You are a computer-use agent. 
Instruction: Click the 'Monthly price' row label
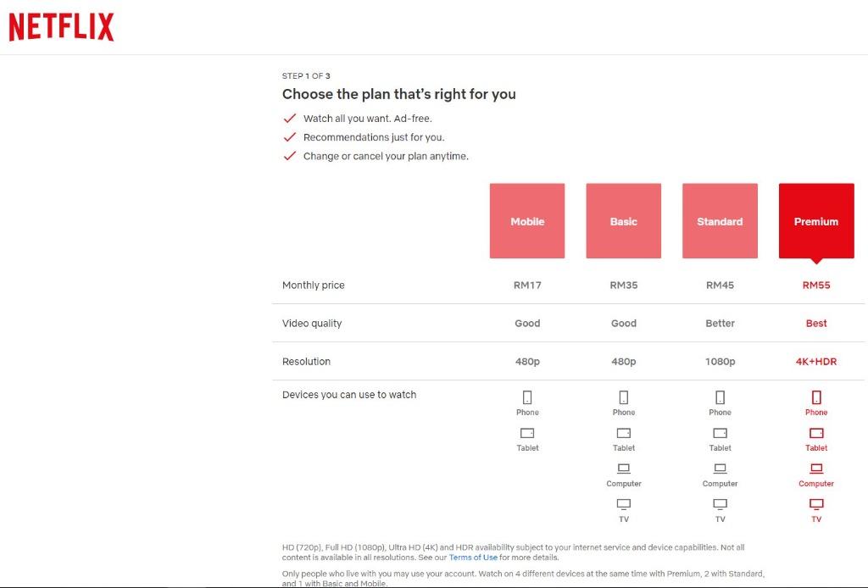click(x=314, y=285)
